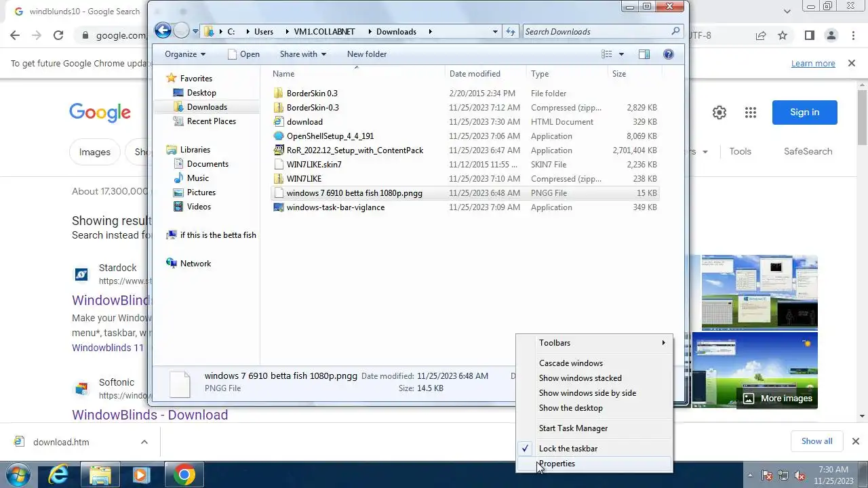Image resolution: width=868 pixels, height=488 pixels.
Task: Select the WIN7LIKE zipped folder icon
Action: pos(278,179)
